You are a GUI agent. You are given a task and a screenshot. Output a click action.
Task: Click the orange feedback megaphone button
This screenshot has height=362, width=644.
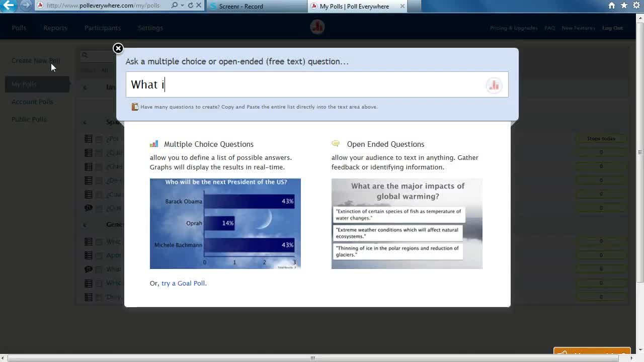click(592, 351)
